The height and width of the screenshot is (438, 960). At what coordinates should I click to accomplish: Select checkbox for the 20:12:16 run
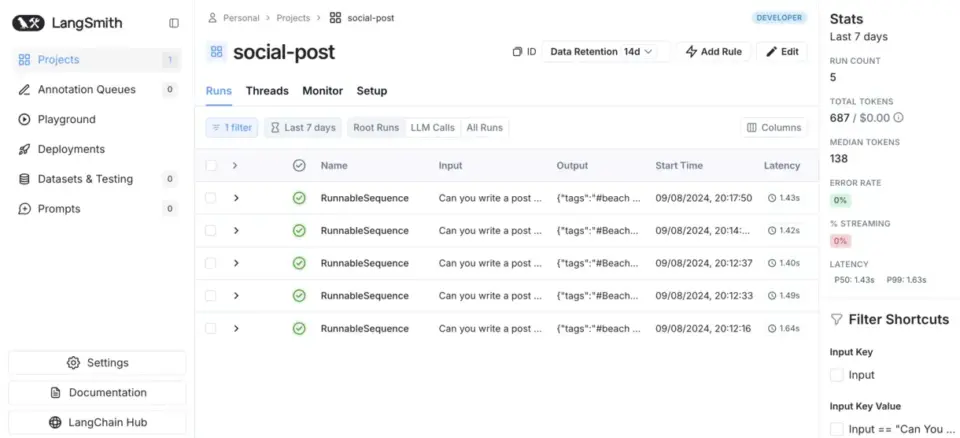211,328
